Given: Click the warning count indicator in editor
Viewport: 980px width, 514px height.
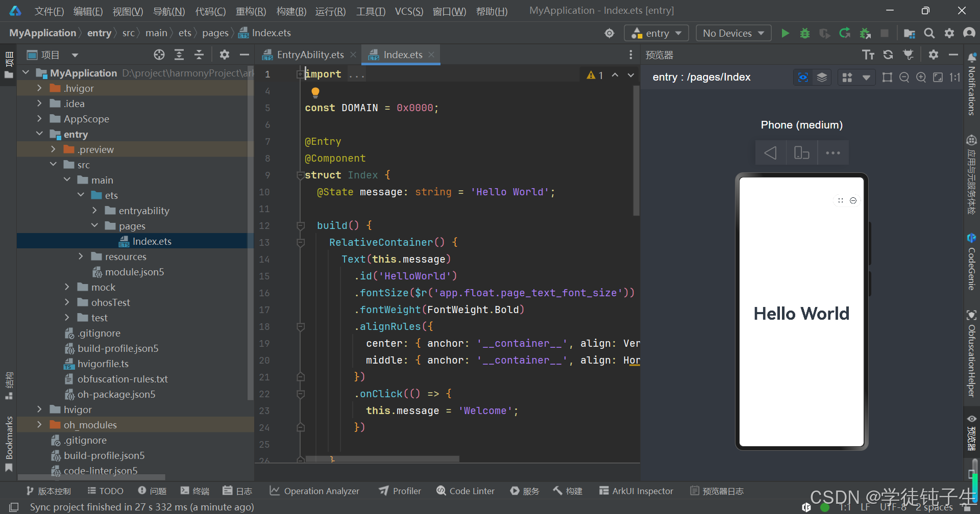Looking at the screenshot, I should [x=595, y=75].
